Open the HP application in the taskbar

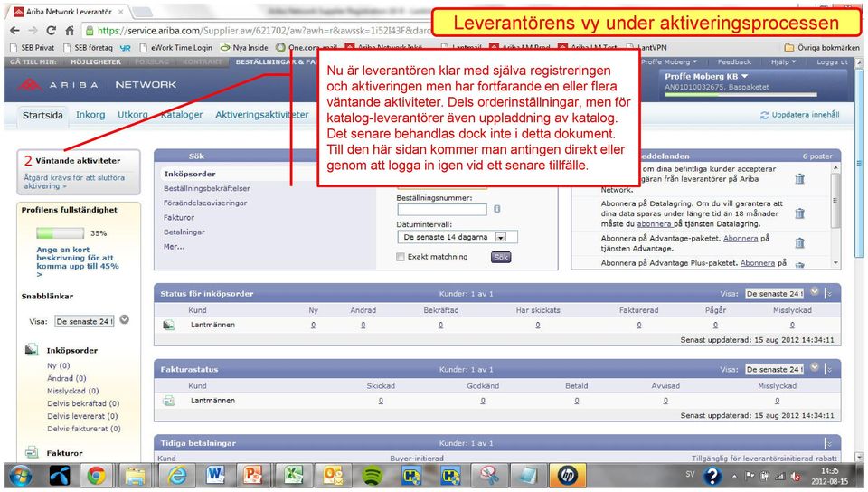[x=568, y=476]
